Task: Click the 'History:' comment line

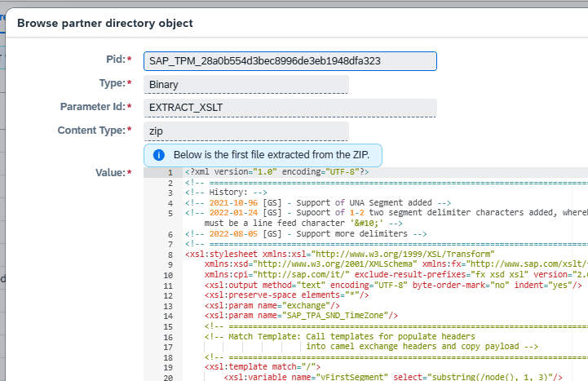Action: point(226,193)
